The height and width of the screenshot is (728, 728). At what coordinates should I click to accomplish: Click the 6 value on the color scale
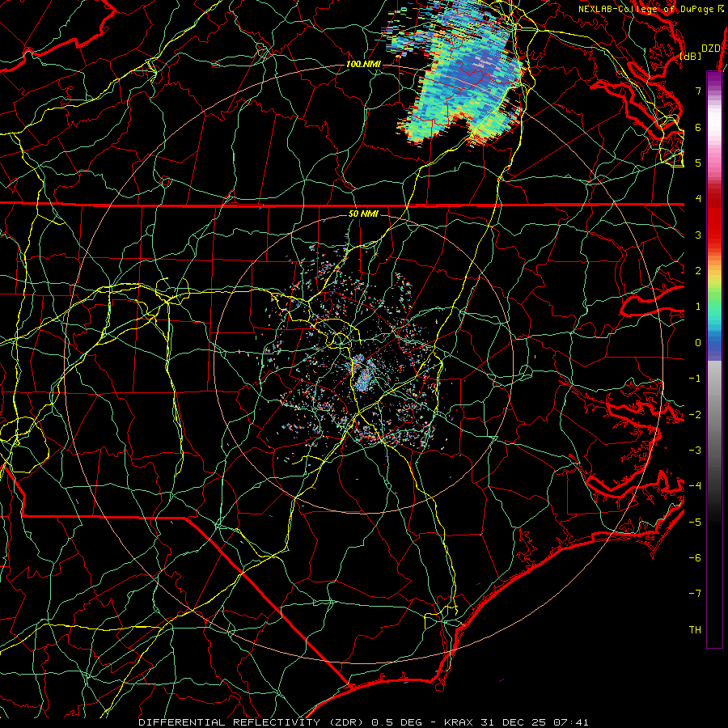(x=698, y=127)
